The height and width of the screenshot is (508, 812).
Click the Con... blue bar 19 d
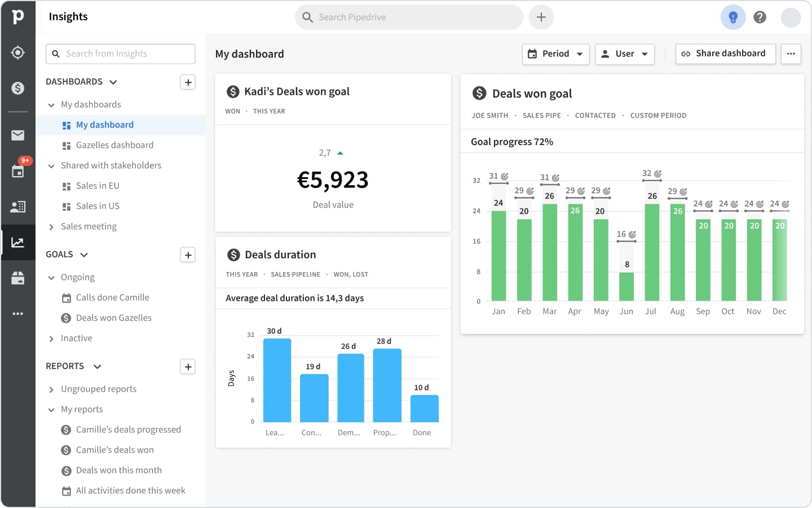pos(314,398)
